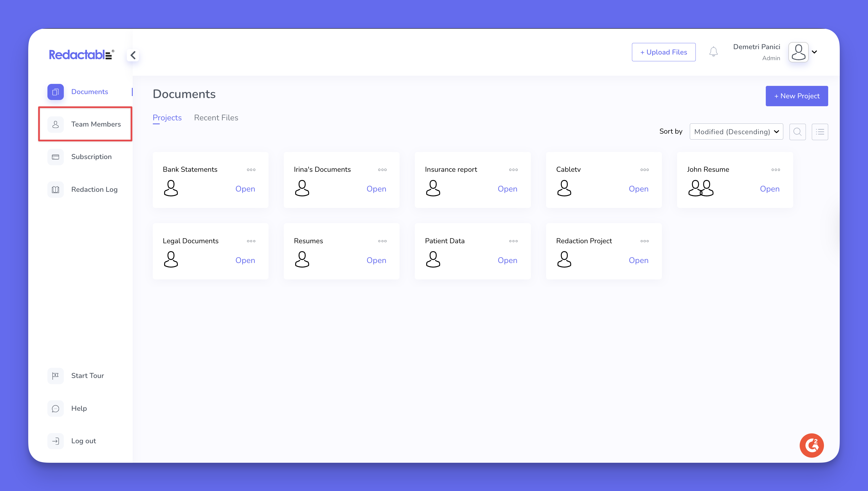The width and height of the screenshot is (868, 491).
Task: Click the G2 review badge
Action: 812,445
